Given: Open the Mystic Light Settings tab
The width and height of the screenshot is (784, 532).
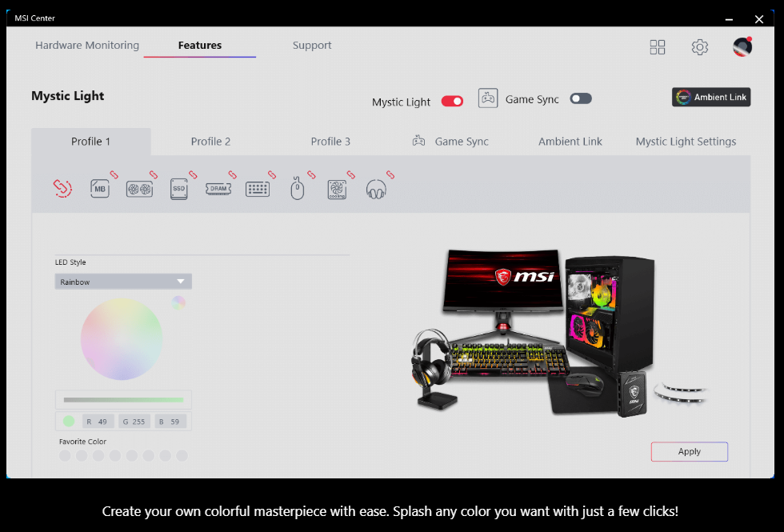Looking at the screenshot, I should point(686,142).
